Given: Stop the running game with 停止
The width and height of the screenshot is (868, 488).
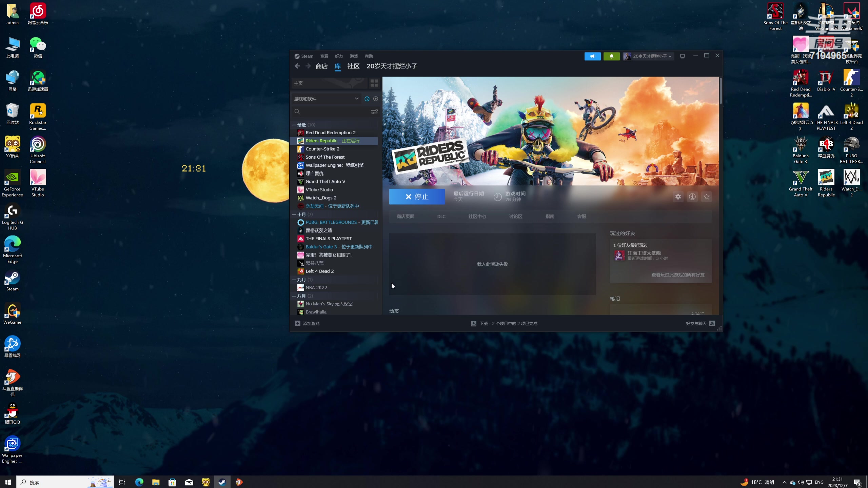Looking at the screenshot, I should (417, 197).
